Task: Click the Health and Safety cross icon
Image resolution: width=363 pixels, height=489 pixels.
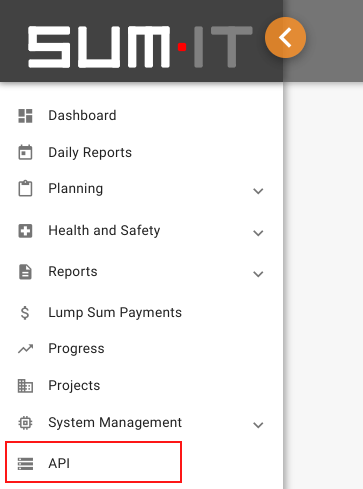Action: coord(25,231)
